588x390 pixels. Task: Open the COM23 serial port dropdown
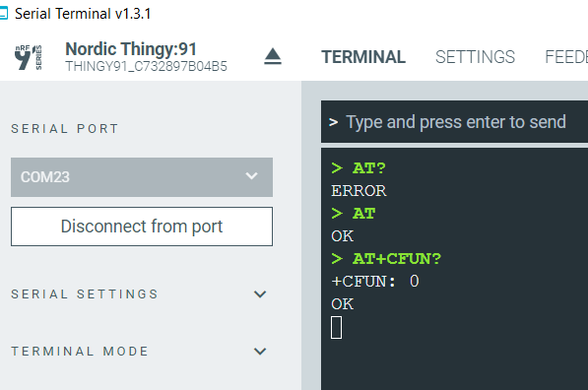[x=142, y=177]
